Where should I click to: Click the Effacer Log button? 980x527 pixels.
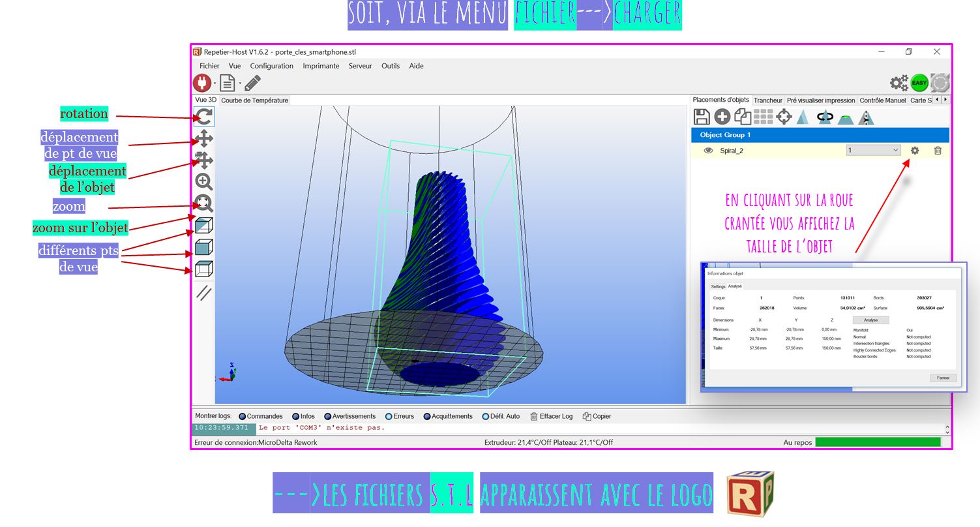tap(552, 416)
